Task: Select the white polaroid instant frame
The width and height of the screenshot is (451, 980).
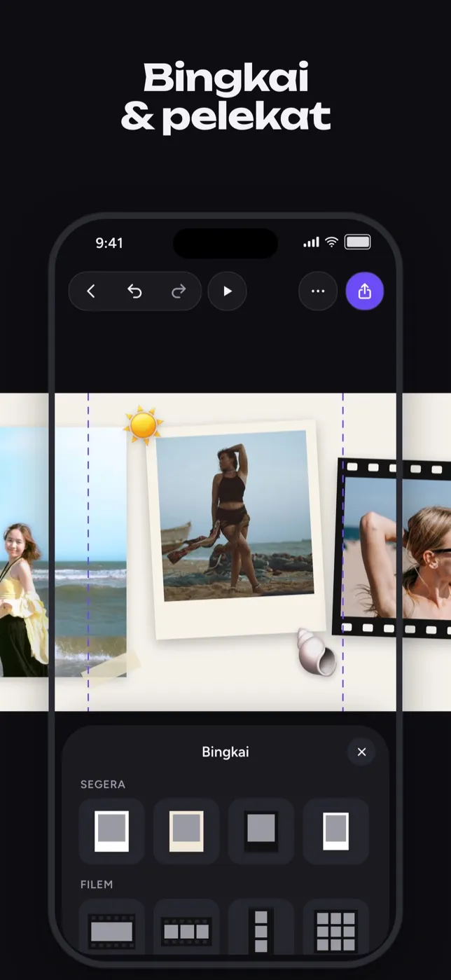Action: click(x=112, y=831)
